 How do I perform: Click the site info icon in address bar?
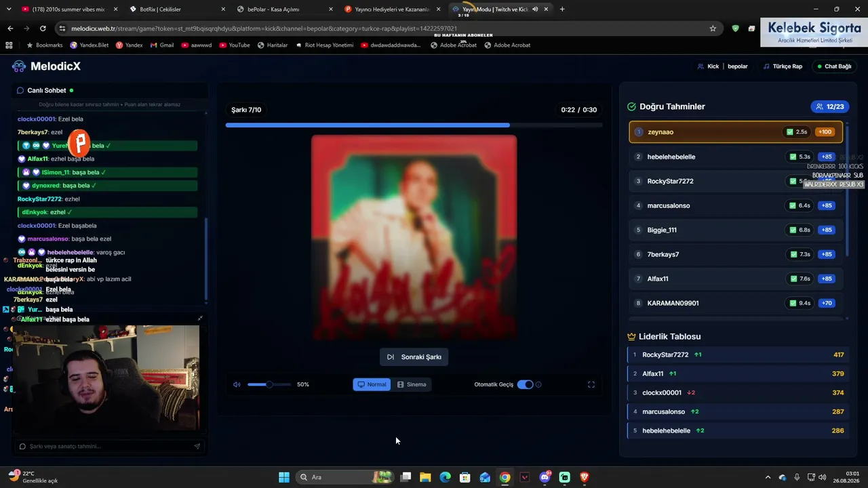point(62,28)
